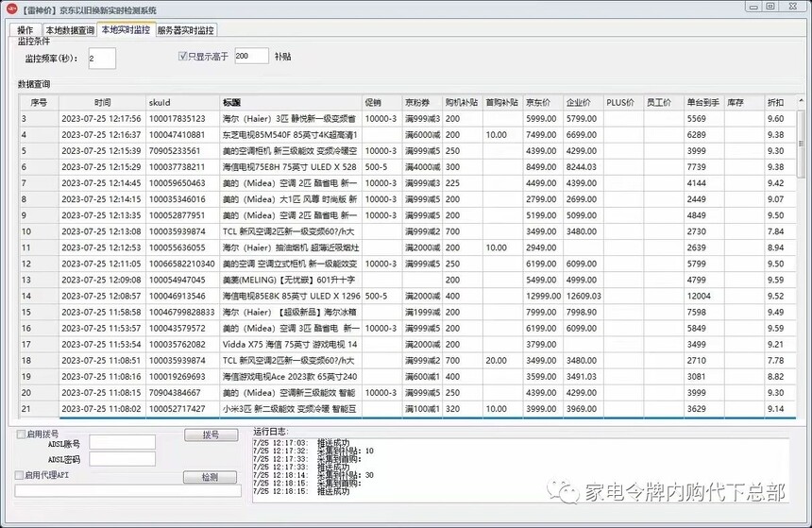
Task: Click the 检测 button
Action: click(210, 477)
